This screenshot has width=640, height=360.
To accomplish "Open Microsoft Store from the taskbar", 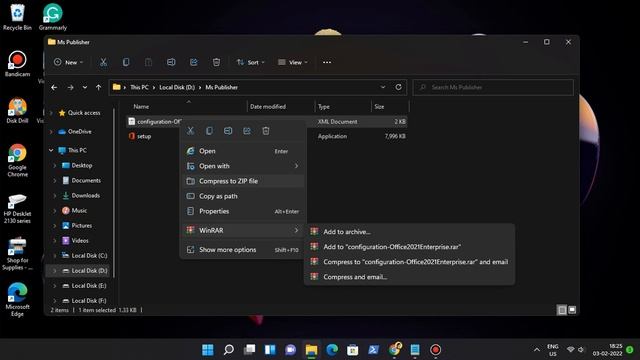I will click(x=353, y=350).
